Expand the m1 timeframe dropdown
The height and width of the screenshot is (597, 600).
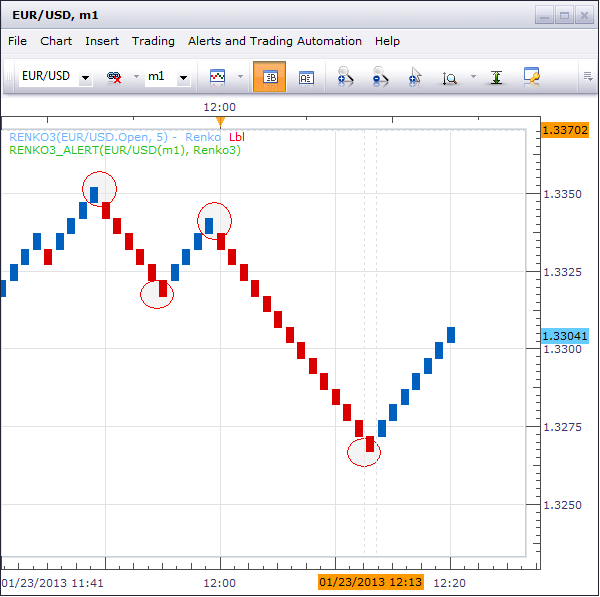(183, 78)
